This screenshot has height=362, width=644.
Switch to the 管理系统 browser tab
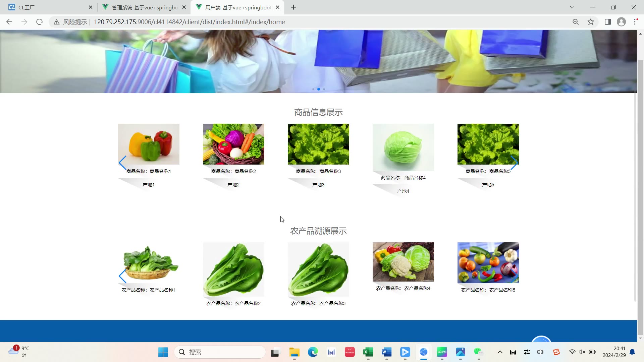pos(144,7)
